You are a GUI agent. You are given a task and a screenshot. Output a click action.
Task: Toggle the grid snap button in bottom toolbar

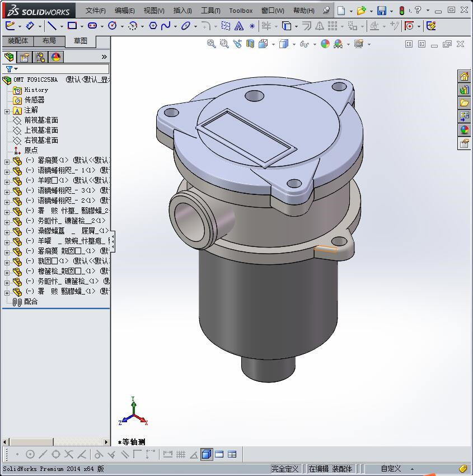(x=181, y=454)
